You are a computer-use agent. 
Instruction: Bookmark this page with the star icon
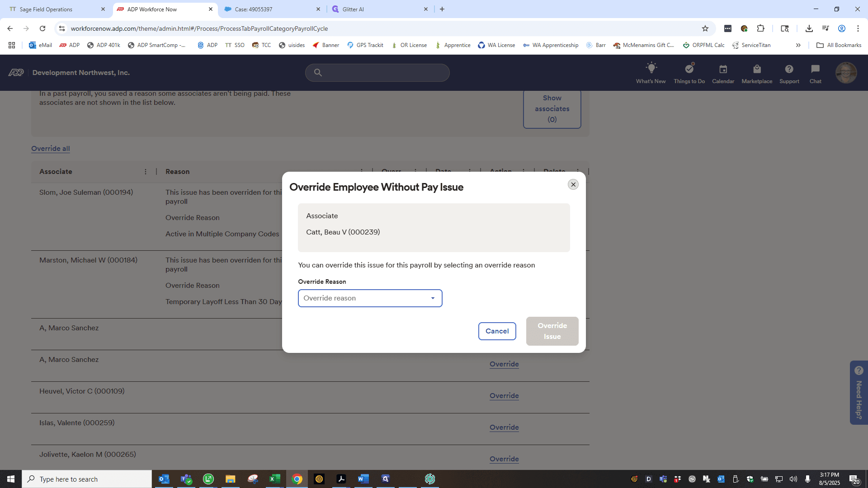[x=705, y=28]
